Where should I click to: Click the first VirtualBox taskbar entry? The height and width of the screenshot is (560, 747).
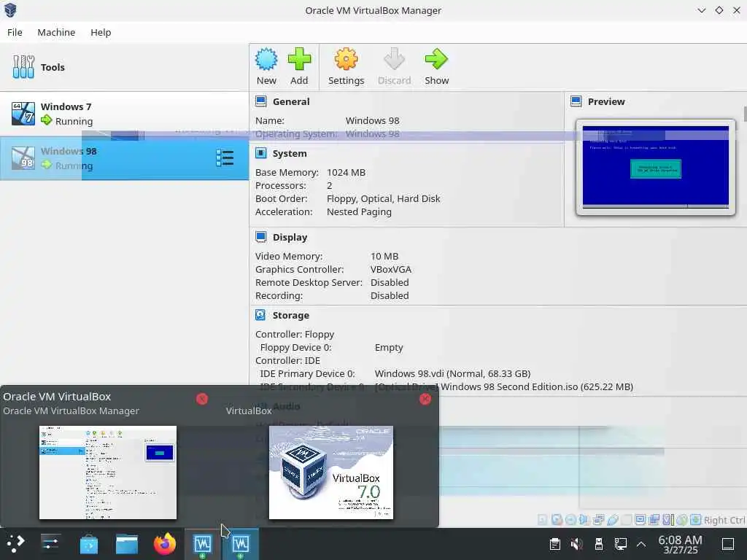203,544
